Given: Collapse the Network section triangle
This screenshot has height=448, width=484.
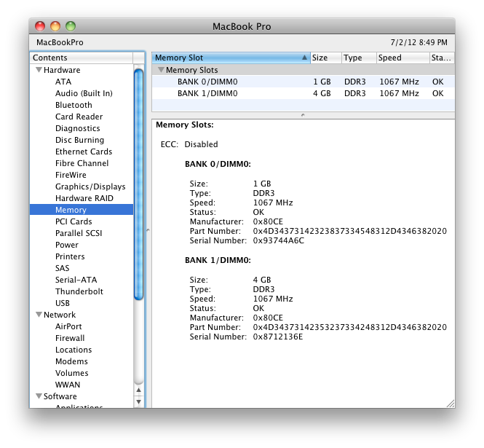Looking at the screenshot, I should (39, 315).
